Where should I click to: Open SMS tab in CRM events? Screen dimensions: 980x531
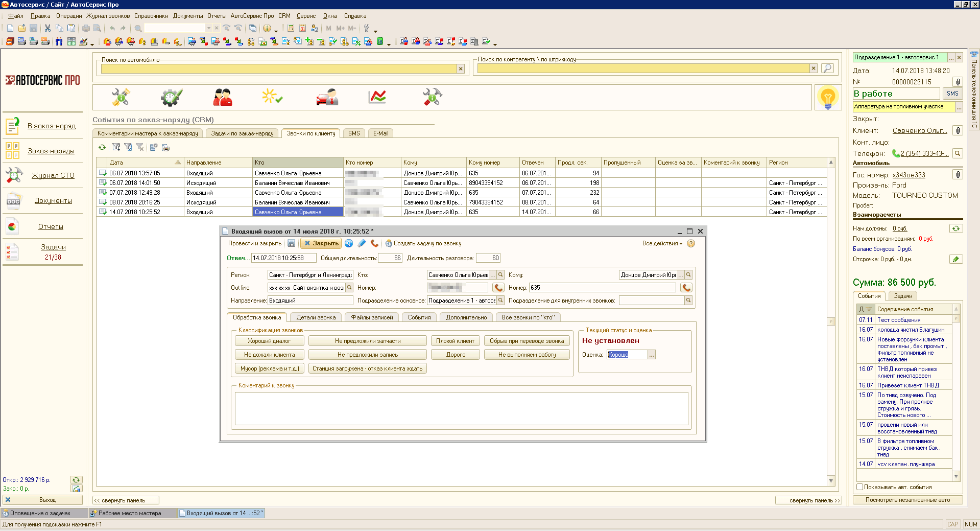(354, 133)
